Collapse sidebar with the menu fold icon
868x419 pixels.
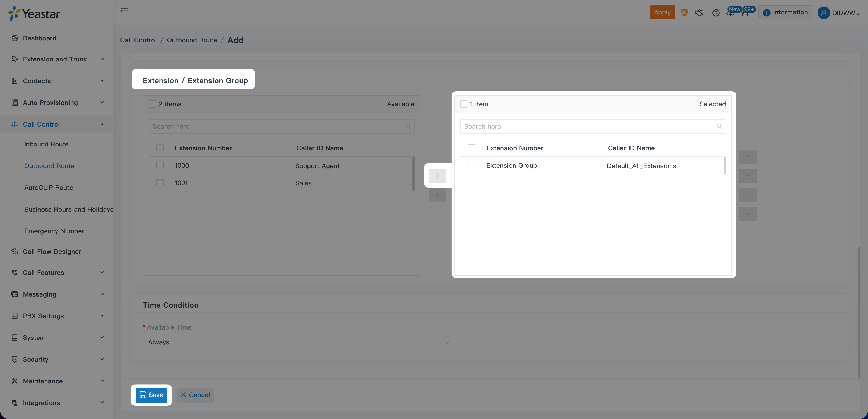pyautogui.click(x=124, y=12)
